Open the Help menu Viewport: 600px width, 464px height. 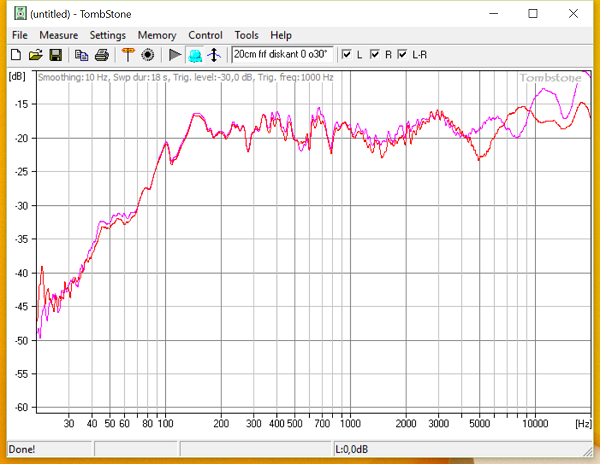tap(281, 35)
